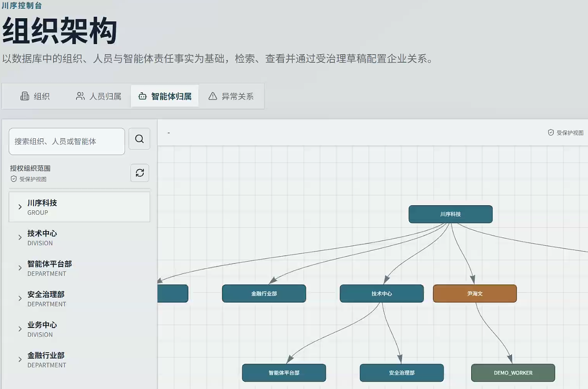Screen dimensions: 588x389
Task: Select 金融行业部 DEPARTMENT in the tree list
Action: coord(79,359)
